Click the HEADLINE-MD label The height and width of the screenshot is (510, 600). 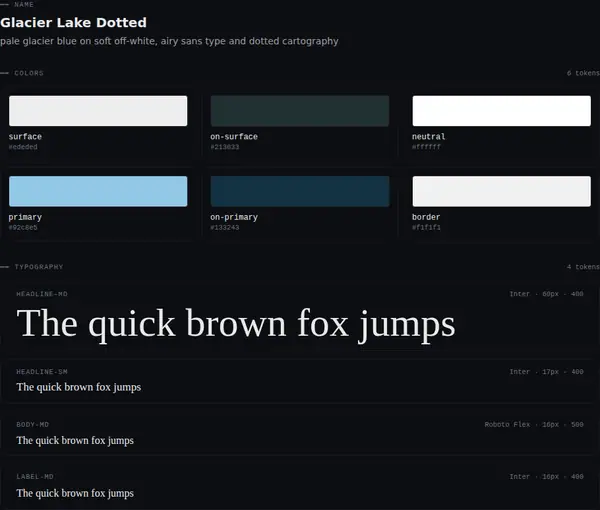(42, 294)
